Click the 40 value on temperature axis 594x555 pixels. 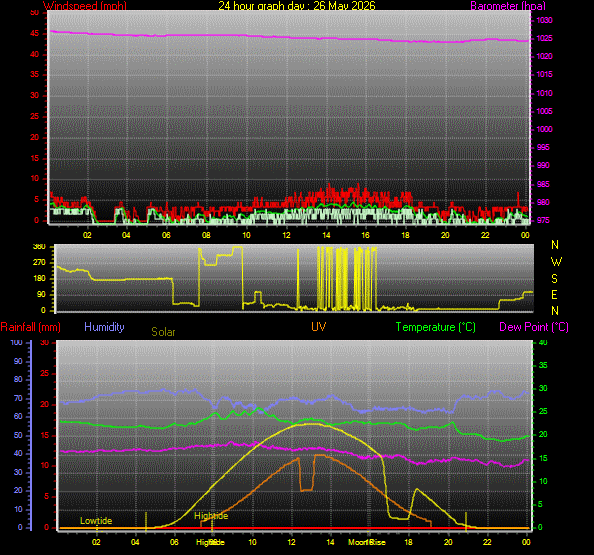tap(543, 342)
